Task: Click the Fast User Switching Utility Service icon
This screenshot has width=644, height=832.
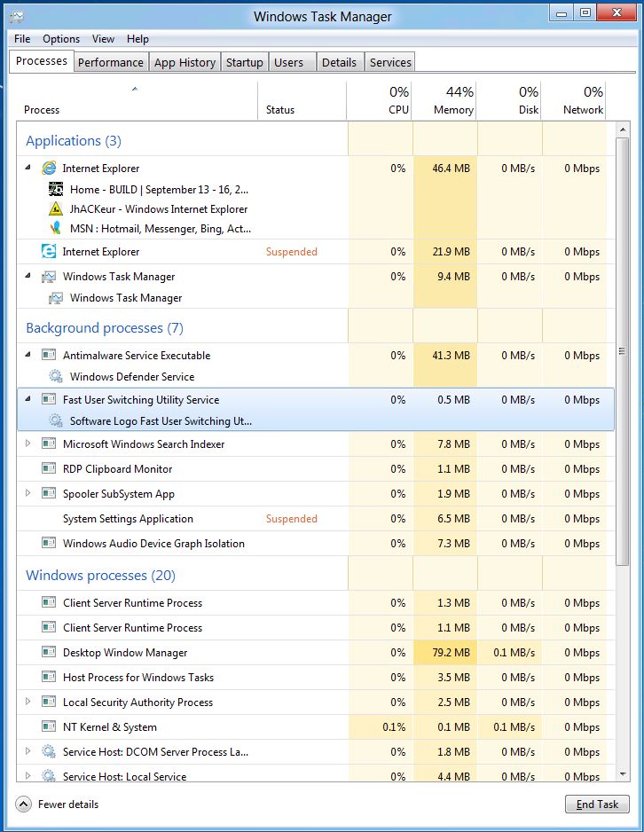Action: [x=49, y=399]
